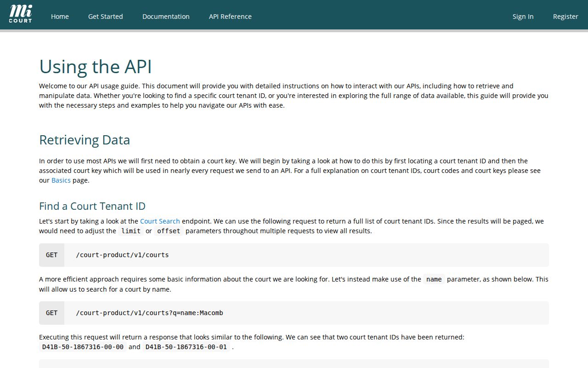Go to the Get Started page

point(106,17)
